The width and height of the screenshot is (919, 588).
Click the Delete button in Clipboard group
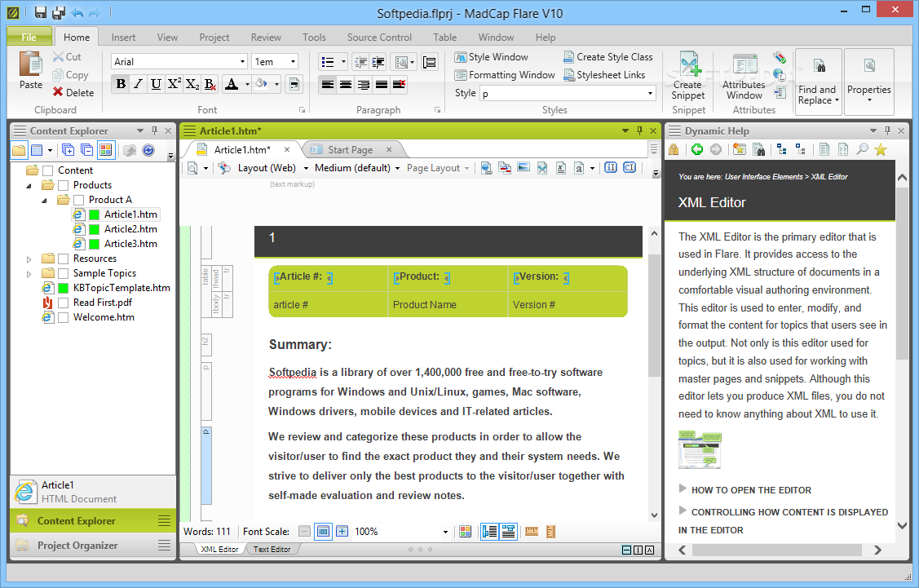point(73,93)
